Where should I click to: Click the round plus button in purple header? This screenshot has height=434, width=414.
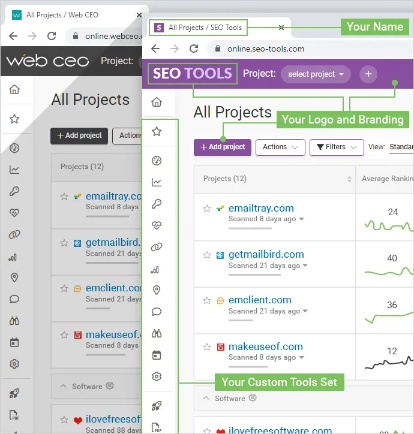click(368, 74)
